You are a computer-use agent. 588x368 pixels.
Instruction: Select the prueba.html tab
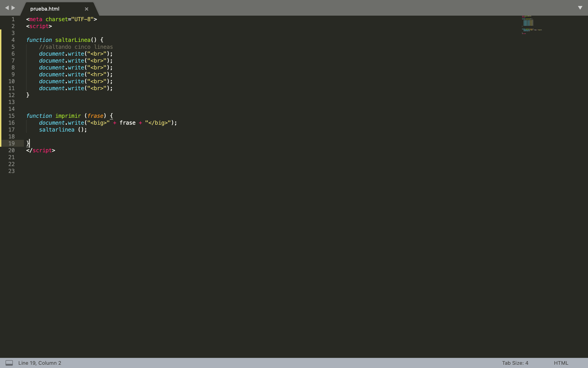(59, 9)
